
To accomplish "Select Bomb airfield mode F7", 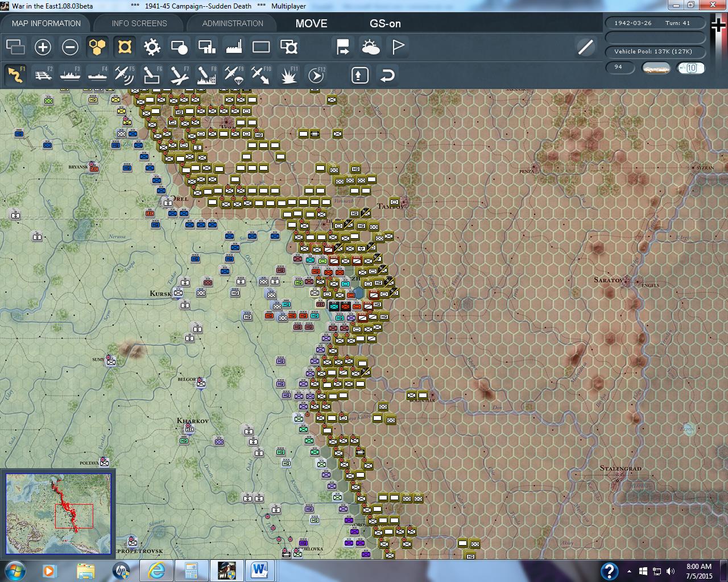I will point(179,75).
